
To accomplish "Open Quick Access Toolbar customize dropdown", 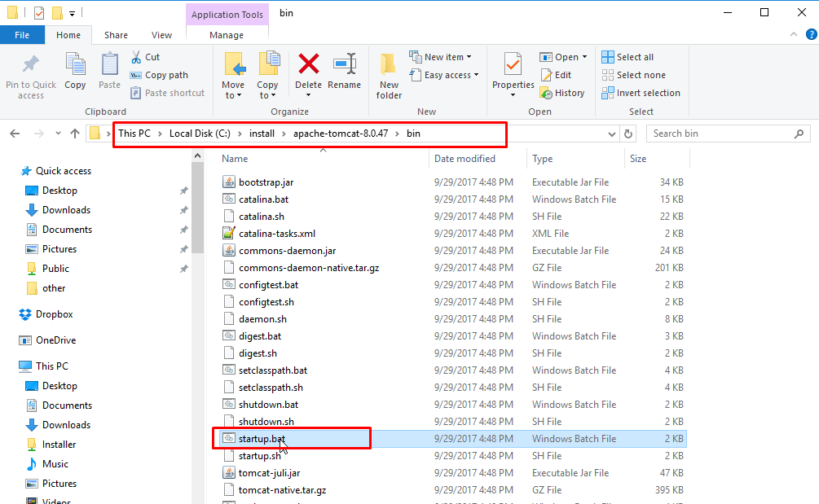I will click(x=72, y=13).
